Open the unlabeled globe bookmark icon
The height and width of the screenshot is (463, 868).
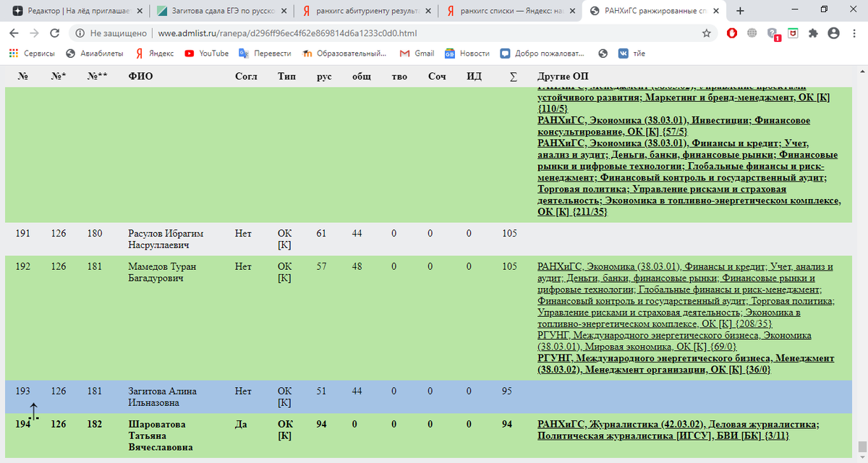pos(603,54)
